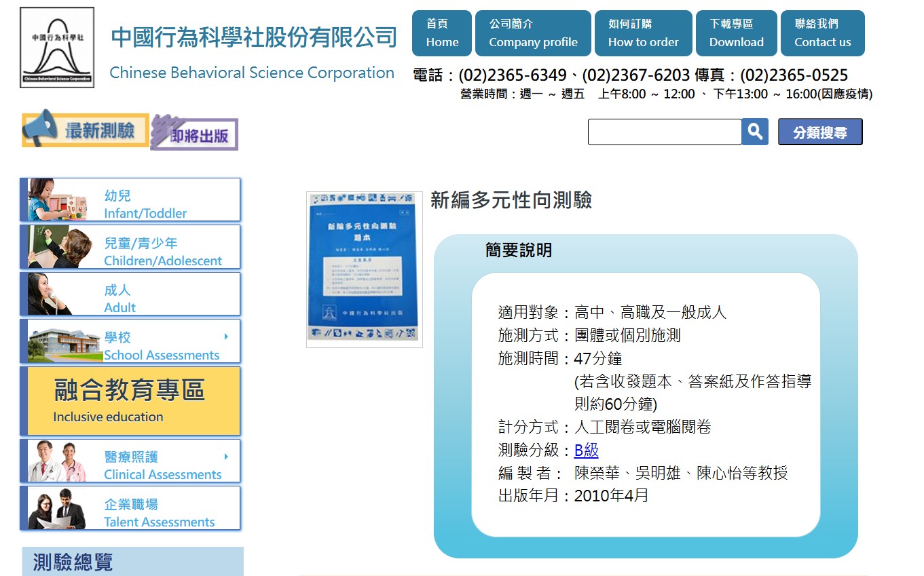Click the fax number (02)2365-0525
Viewport: 924px width, 576px height.
[x=794, y=75]
